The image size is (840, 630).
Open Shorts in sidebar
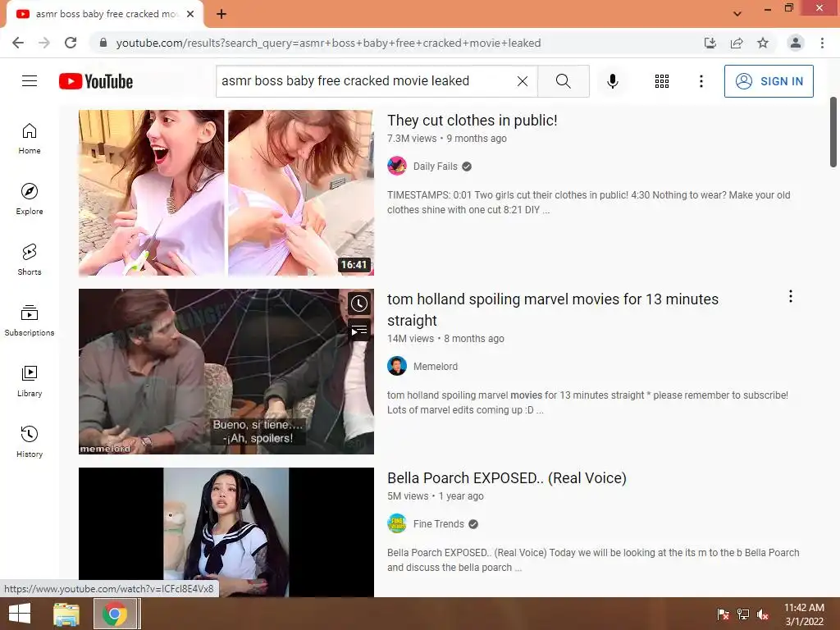[30, 259]
